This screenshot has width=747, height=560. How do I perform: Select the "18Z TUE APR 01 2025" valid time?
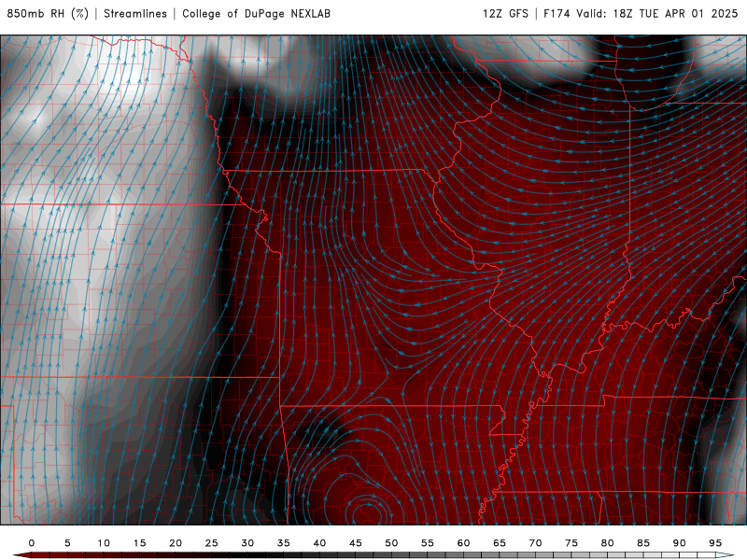(675, 14)
